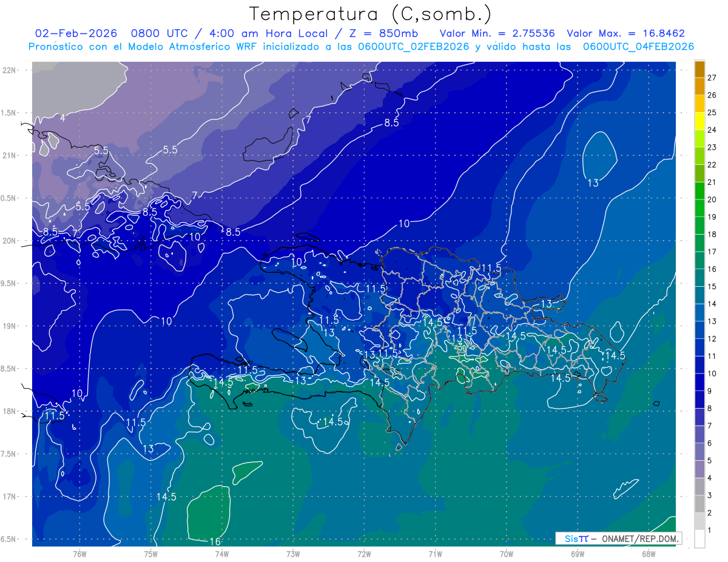Click the colorbar legend value '12'

(712, 339)
